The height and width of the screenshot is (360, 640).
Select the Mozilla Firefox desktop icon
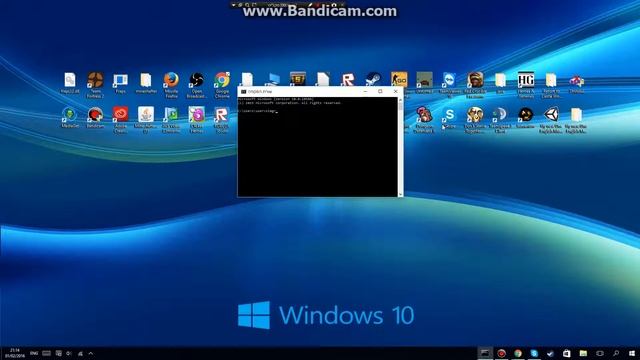click(171, 84)
